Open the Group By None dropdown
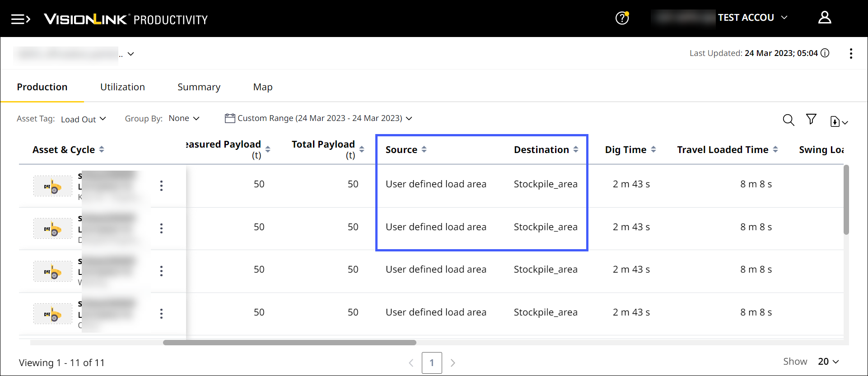868x376 pixels. click(184, 118)
